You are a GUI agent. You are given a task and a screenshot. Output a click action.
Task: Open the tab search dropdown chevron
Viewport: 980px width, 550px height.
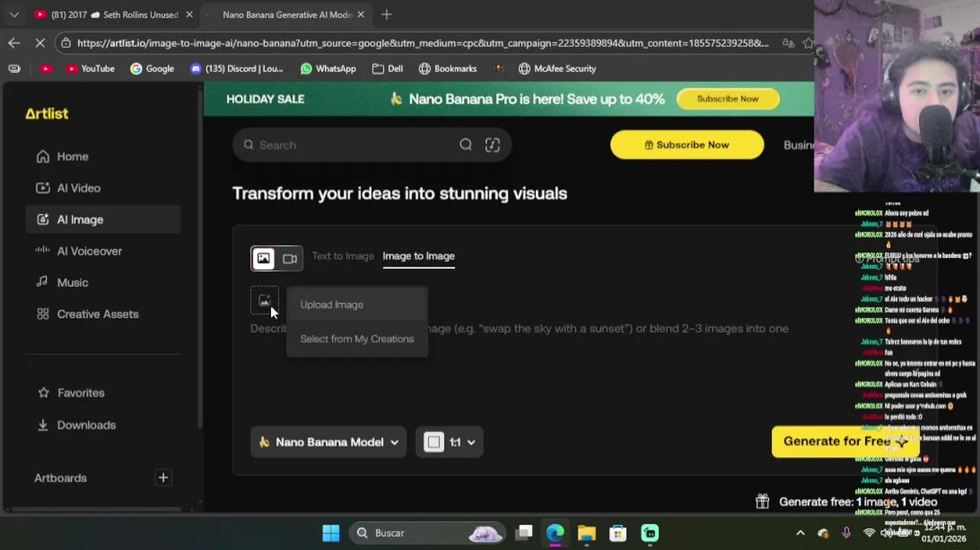click(x=14, y=15)
